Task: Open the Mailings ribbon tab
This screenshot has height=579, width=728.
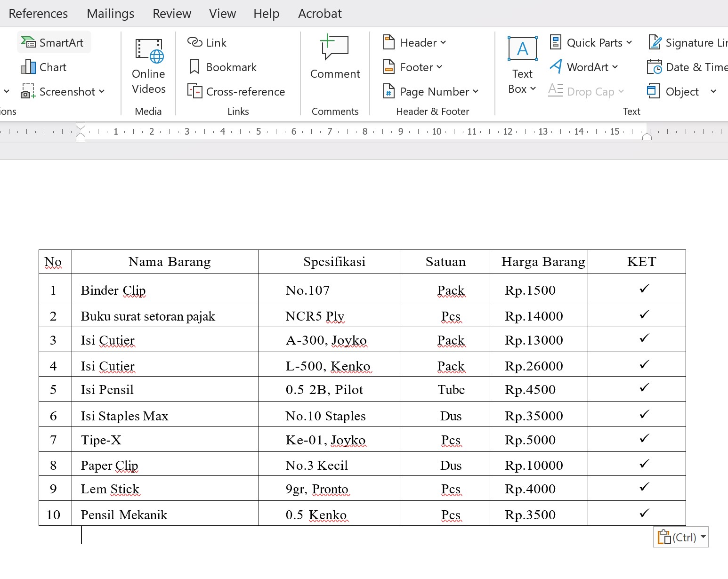Action: pyautogui.click(x=110, y=13)
